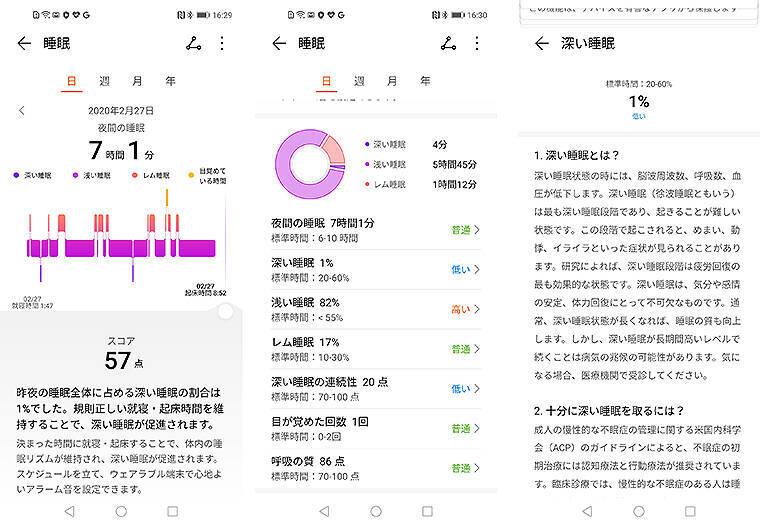Image resolution: width=760 pixels, height=525 pixels.
Task: Go back from the left 睡眠 screen
Action: tap(24, 43)
